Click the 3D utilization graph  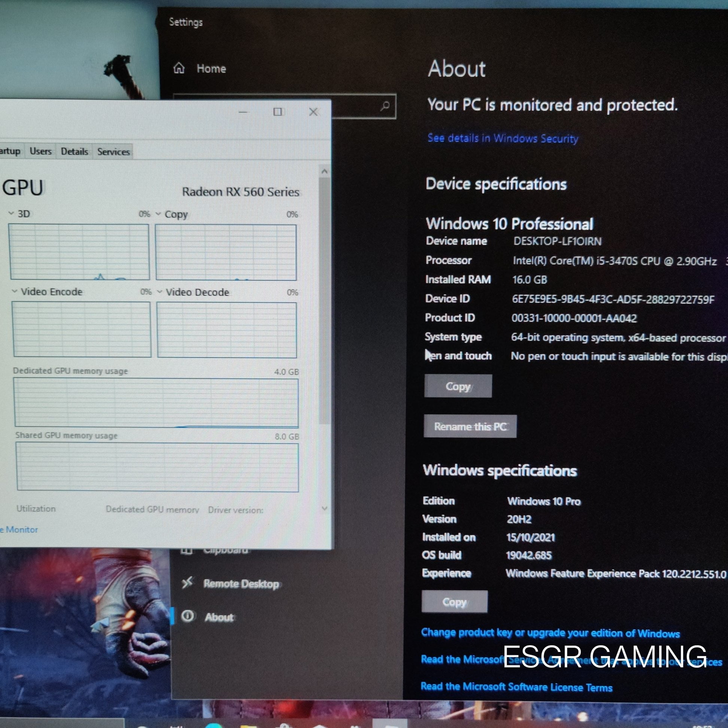click(79, 252)
